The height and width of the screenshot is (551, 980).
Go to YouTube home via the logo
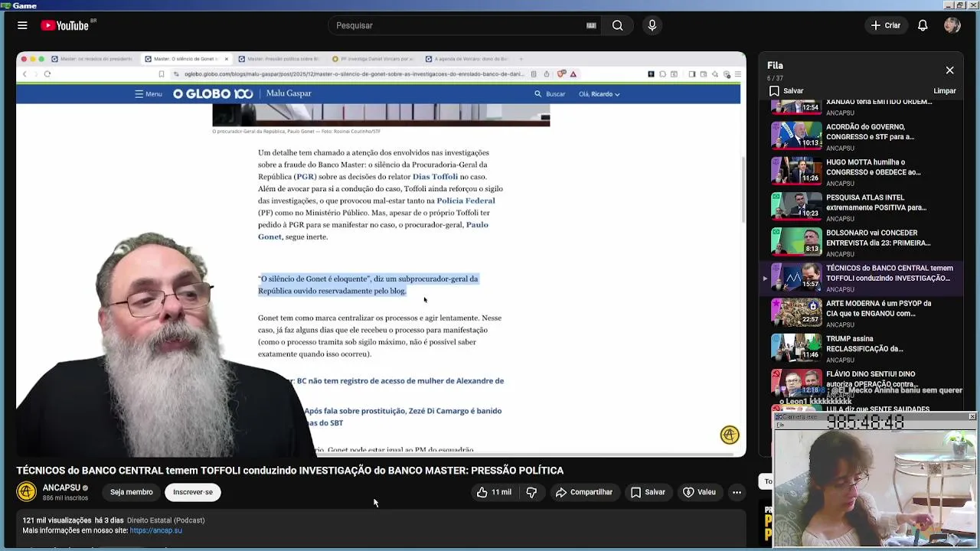(x=65, y=25)
